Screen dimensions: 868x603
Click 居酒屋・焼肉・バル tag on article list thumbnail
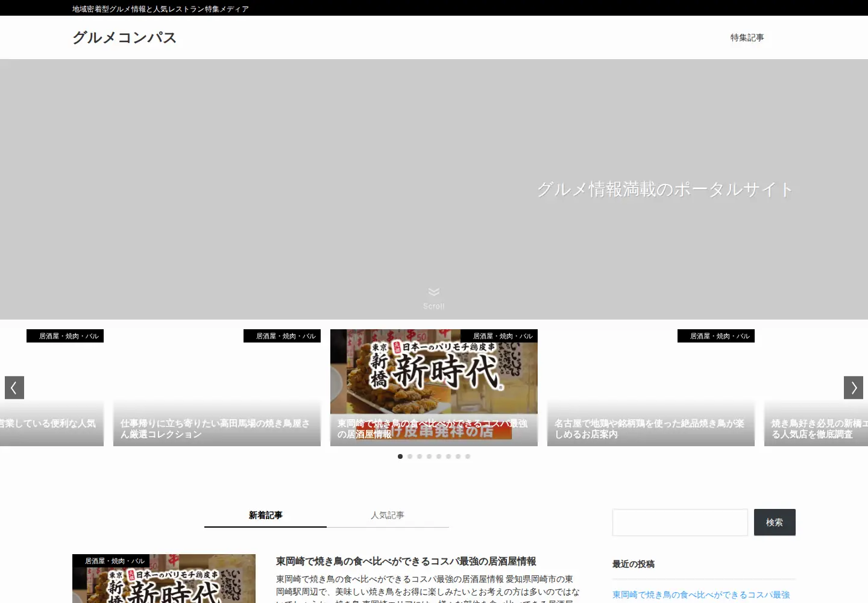[111, 561]
